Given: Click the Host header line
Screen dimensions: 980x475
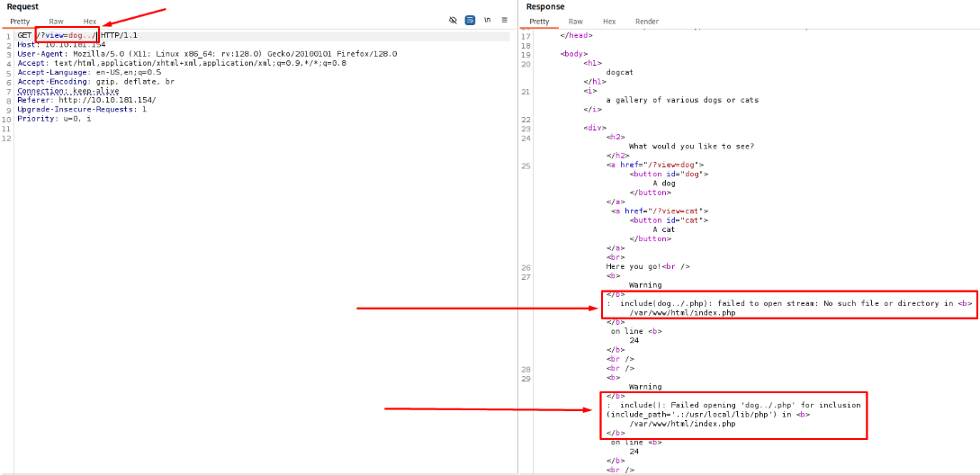Looking at the screenshot, I should click(x=61, y=45).
